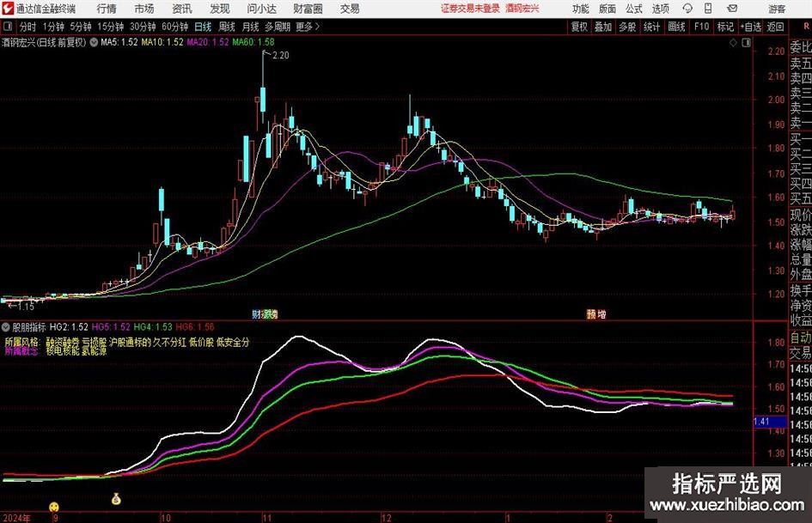
Task: Open the 发现 menu
Action: coord(220,9)
